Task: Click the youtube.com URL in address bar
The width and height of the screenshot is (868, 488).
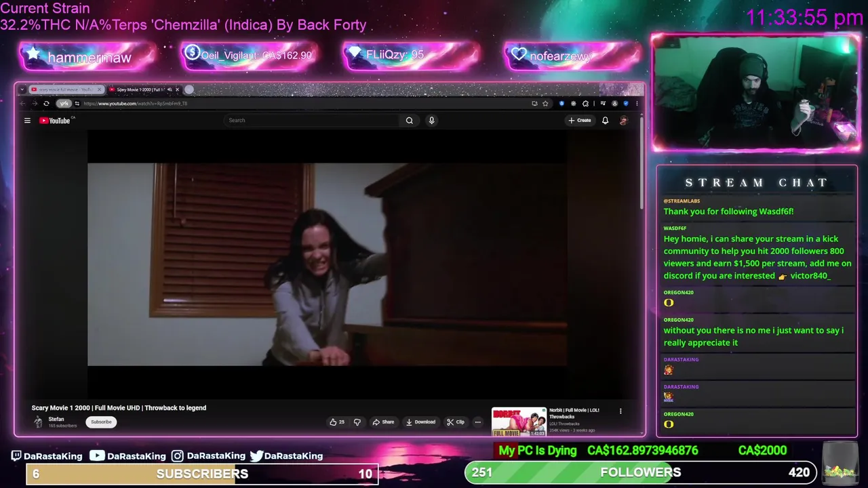Action: pos(135,104)
